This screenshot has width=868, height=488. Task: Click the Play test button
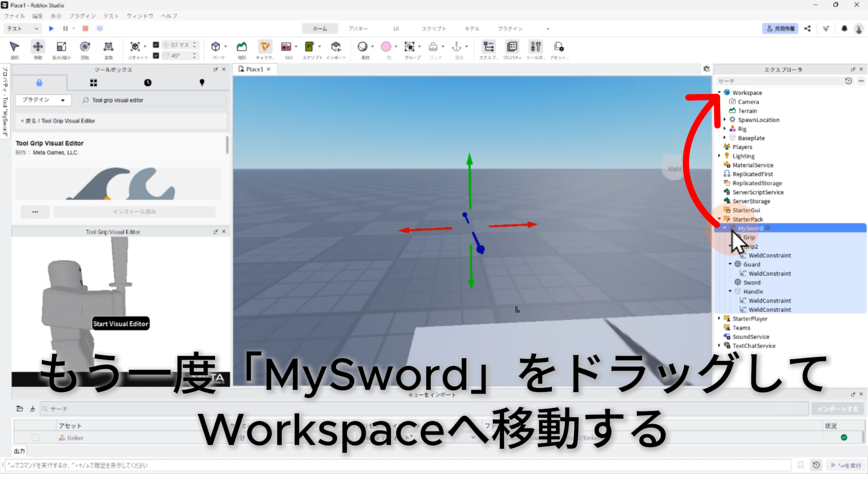(x=51, y=28)
